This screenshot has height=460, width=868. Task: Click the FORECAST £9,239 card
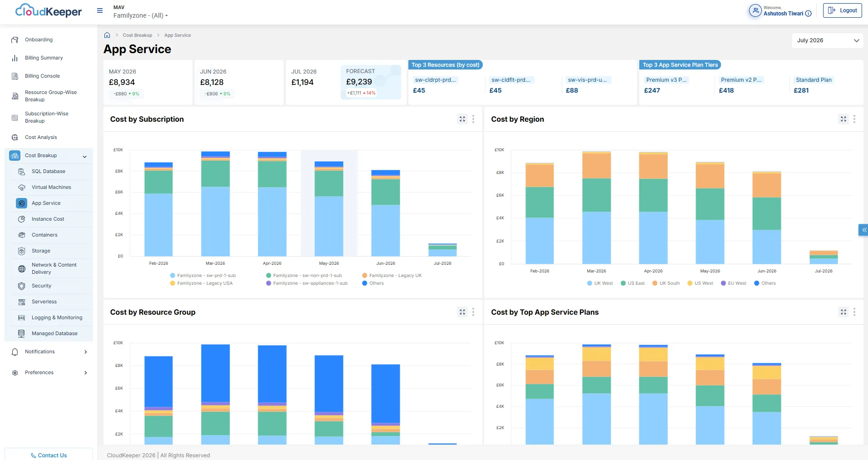pos(371,82)
